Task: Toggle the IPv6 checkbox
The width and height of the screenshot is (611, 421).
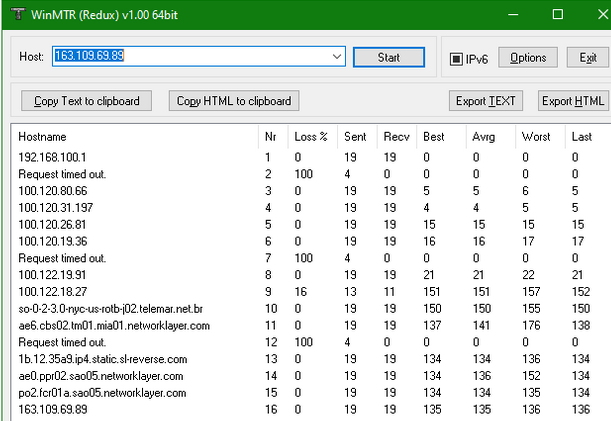Action: 456,59
